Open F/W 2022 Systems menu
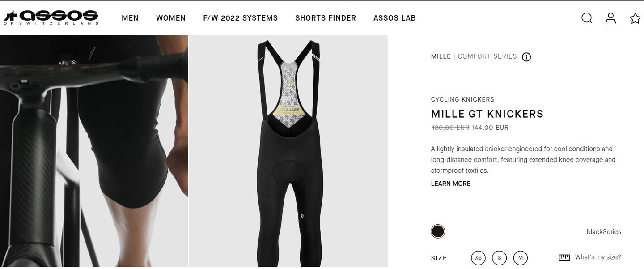Image resolution: width=644 pixels, height=269 pixels. [241, 18]
